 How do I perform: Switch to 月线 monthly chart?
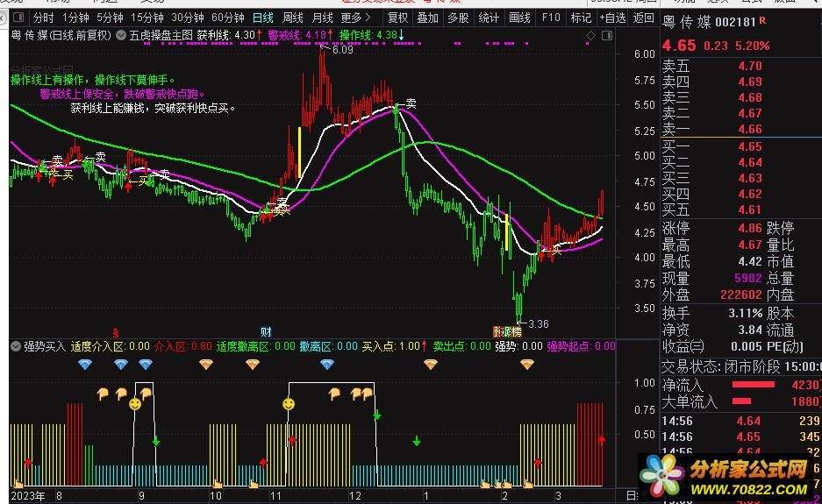coord(323,18)
